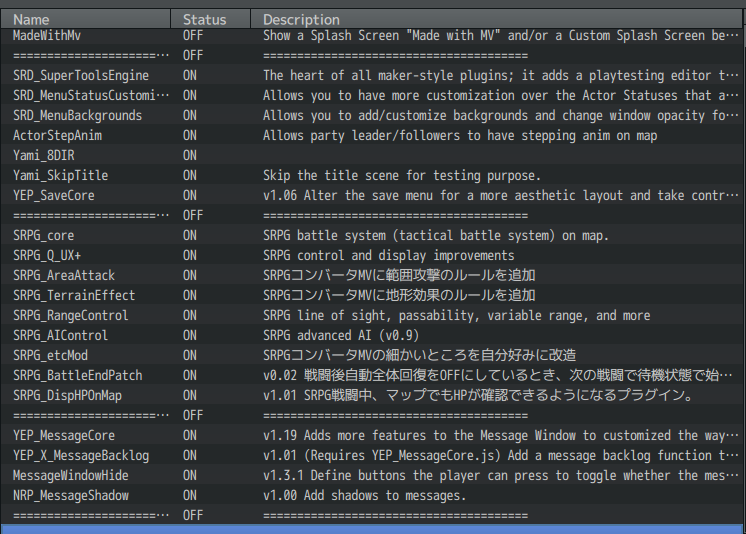Click 'SRPG control and display improvements' description

(x=389, y=255)
